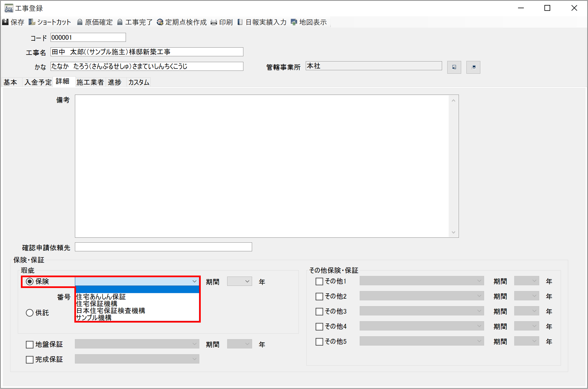This screenshot has width=588, height=389.
Task: Open the 施工業者 tab
Action: (x=90, y=82)
